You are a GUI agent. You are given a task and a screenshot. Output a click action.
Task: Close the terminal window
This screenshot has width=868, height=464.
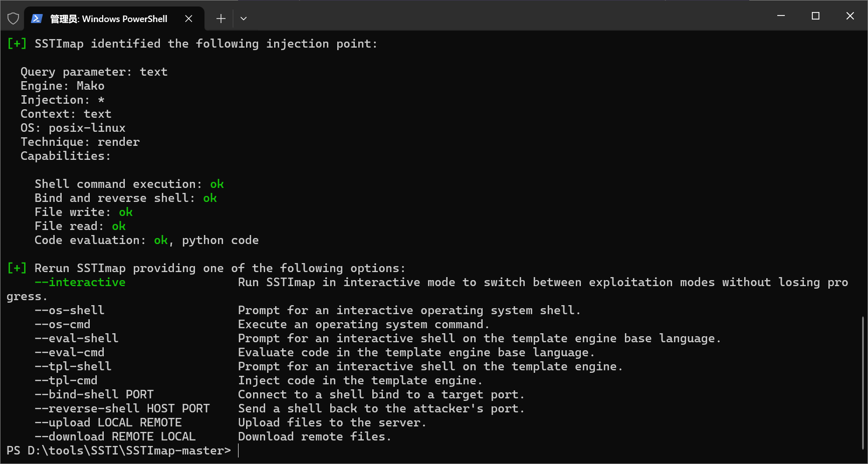pos(850,16)
